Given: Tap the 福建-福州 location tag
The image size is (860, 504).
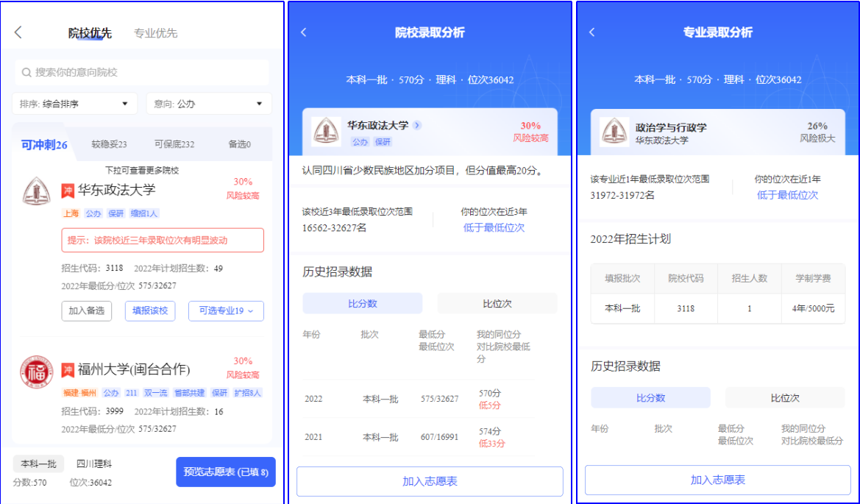Looking at the screenshot, I should 79,393.
